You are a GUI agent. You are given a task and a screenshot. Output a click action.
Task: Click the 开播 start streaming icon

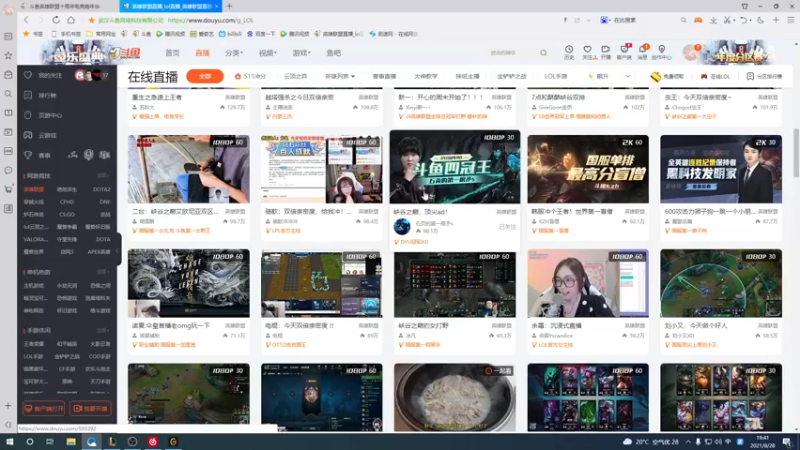coord(606,52)
